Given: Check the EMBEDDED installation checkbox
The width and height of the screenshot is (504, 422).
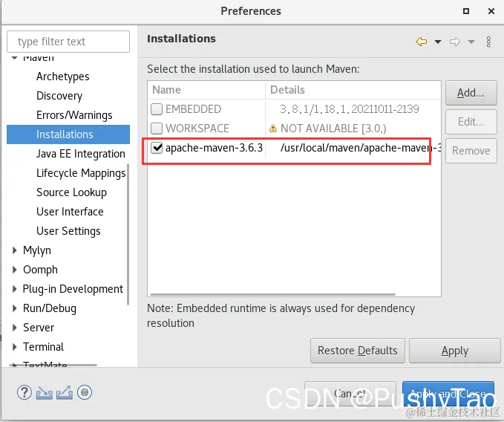Looking at the screenshot, I should point(157,109).
